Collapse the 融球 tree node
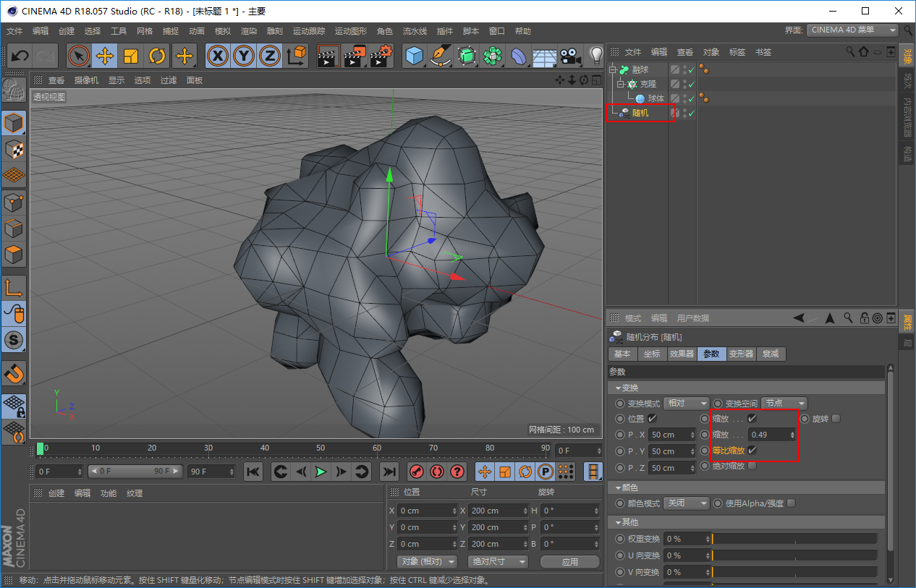 [614, 69]
